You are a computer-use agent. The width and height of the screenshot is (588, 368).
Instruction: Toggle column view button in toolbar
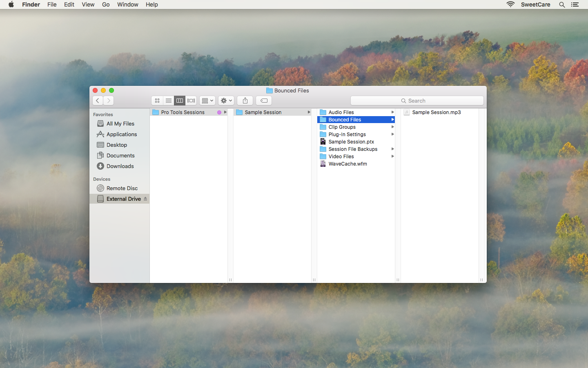tap(180, 101)
